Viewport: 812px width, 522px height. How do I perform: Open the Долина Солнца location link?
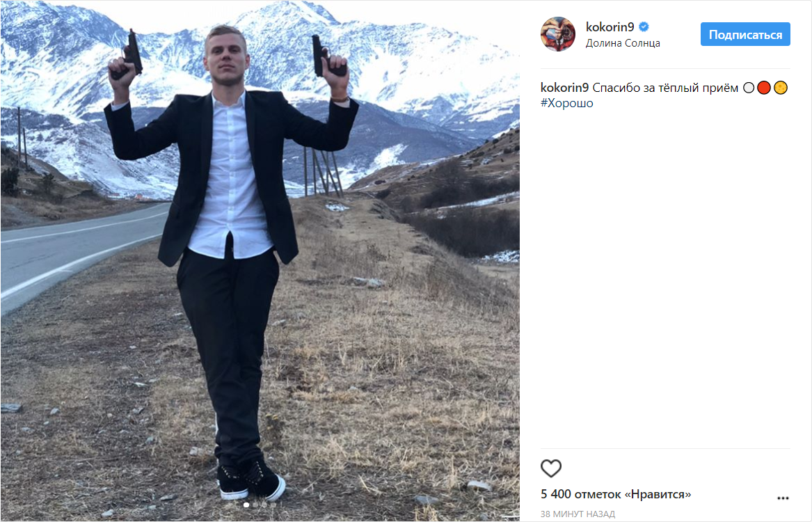coord(623,43)
